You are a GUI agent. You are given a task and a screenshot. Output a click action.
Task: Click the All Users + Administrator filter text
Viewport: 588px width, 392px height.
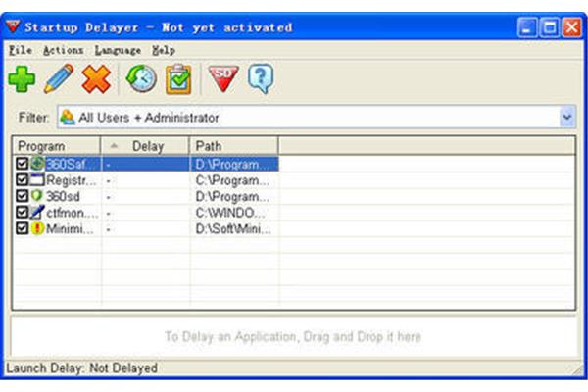[149, 118]
